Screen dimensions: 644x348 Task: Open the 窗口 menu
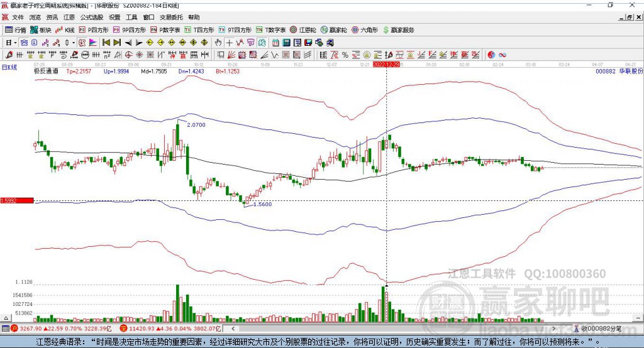coord(148,17)
